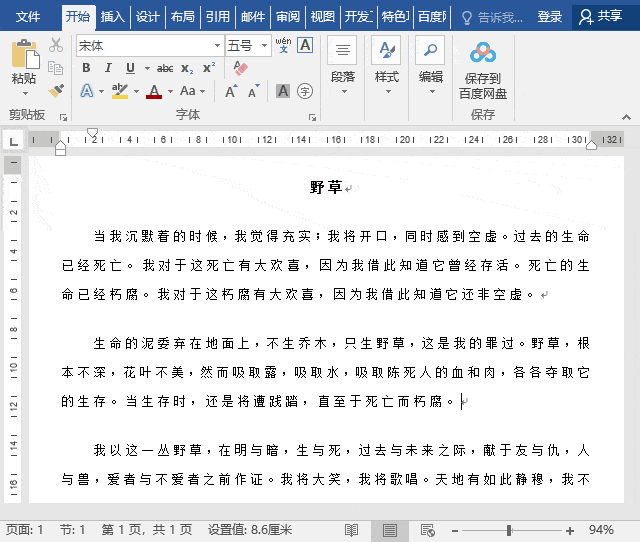Click the Increase Font Size icon
Screen dimensions: 640x542
tap(231, 91)
